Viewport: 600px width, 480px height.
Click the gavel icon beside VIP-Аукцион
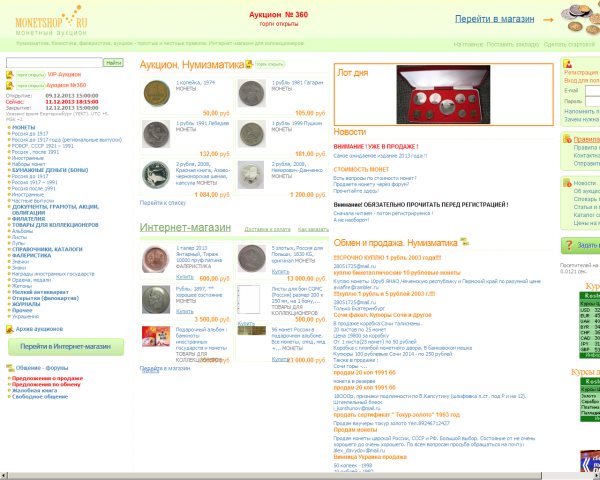tap(10, 75)
